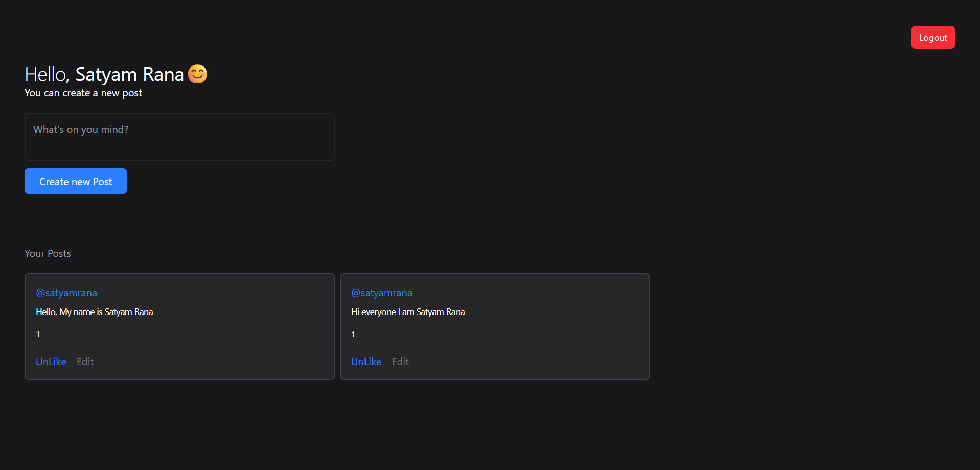Click the bold "Satyam Rana" name in greeting
980x470 pixels.
coord(129,75)
